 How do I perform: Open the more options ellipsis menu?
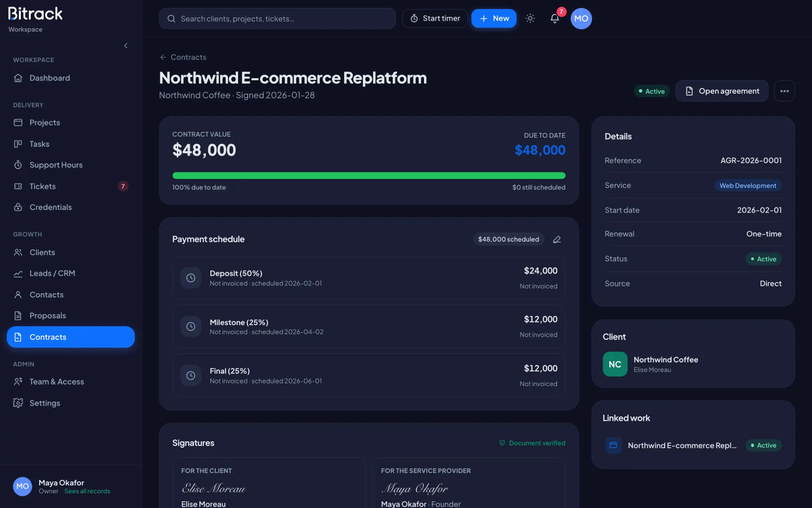coord(785,91)
